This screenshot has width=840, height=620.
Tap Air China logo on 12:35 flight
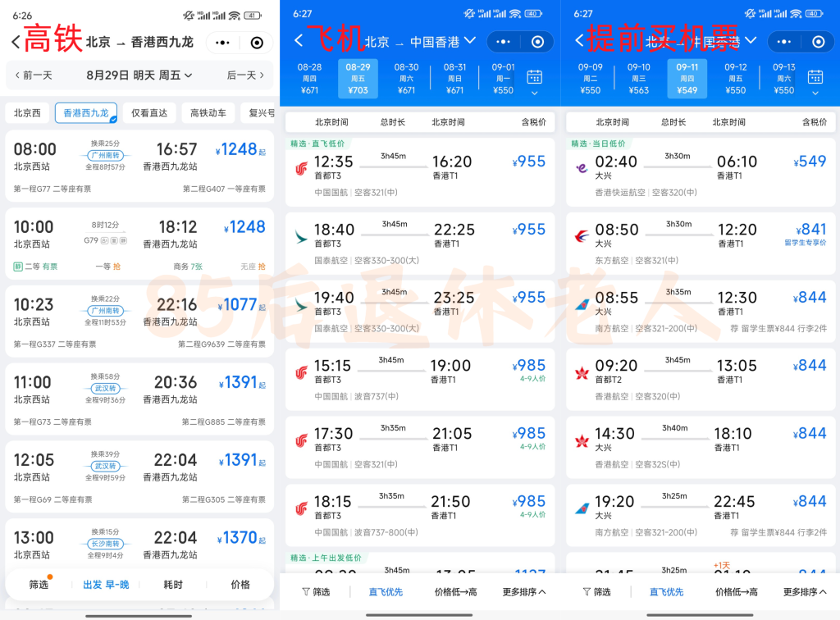302,169
